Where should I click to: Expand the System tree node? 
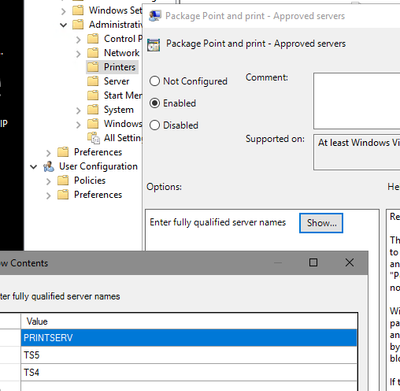[78, 110]
